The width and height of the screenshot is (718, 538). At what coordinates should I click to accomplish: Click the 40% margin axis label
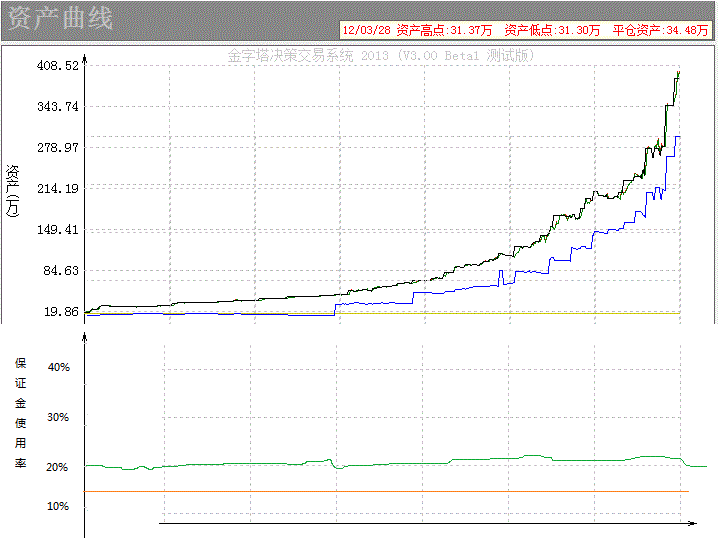coord(58,368)
